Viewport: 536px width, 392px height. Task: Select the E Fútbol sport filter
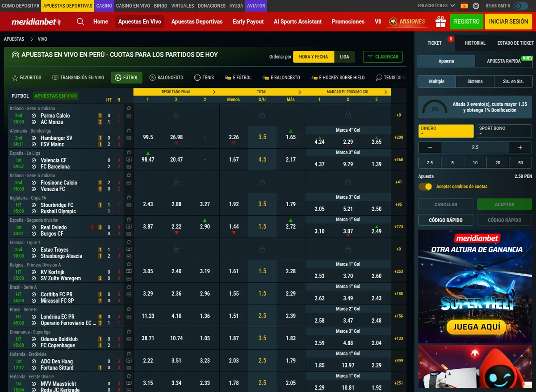click(238, 78)
